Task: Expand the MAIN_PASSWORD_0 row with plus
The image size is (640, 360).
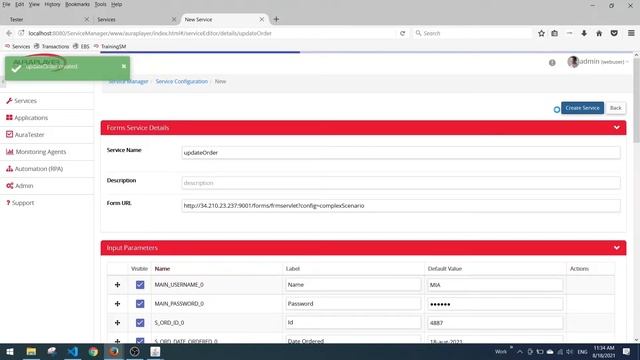Action: tap(118, 304)
